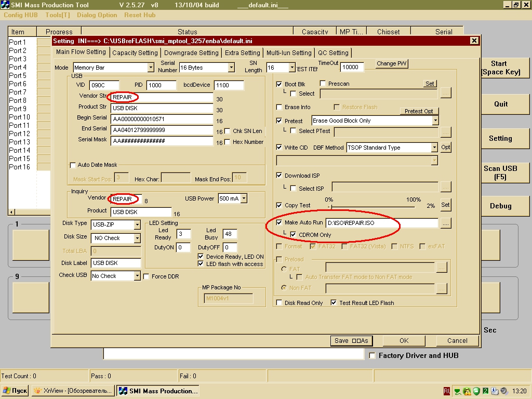
Task: Check the Chk SN Len box
Action: [x=228, y=131]
